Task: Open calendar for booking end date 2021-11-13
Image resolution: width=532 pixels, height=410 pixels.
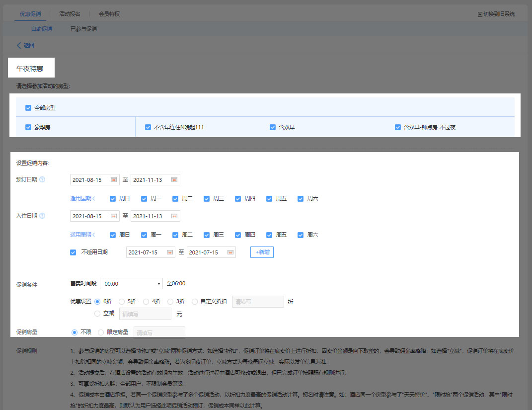Action: click(174, 180)
